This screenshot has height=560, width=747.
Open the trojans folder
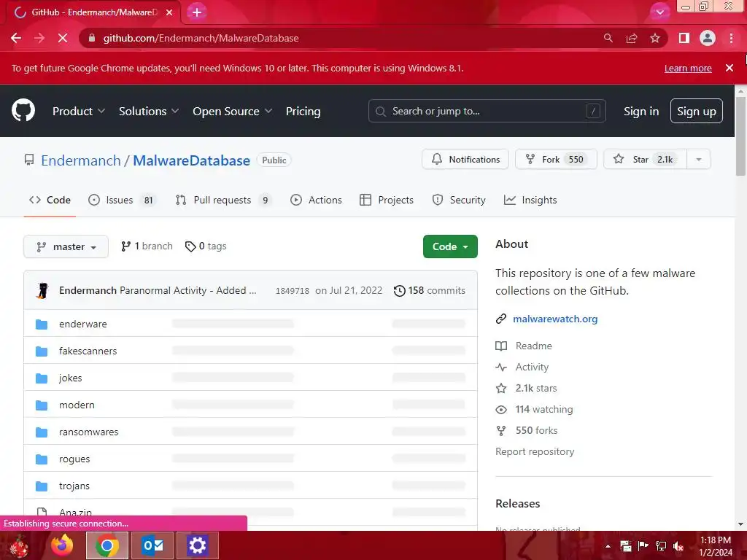tap(74, 486)
